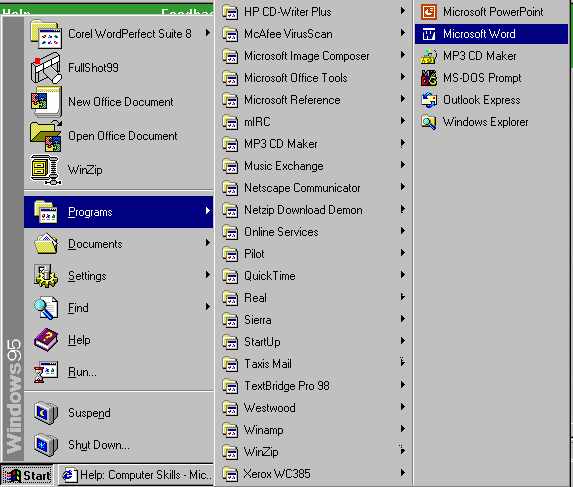Image resolution: width=573 pixels, height=487 pixels.
Task: Open the Westwood program group
Action: pyautogui.click(x=315, y=408)
